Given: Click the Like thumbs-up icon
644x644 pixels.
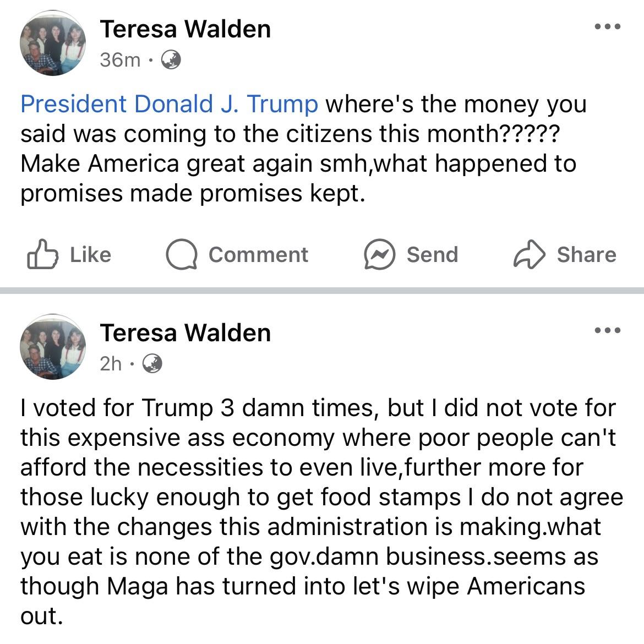Looking at the screenshot, I should click(43, 254).
